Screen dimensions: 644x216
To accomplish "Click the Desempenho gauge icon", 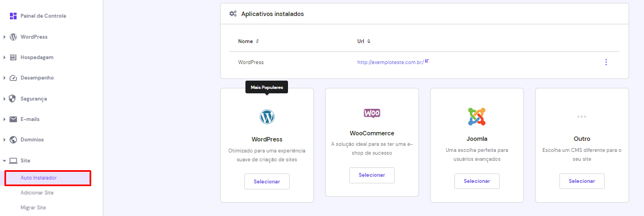I will pyautogui.click(x=13, y=77).
